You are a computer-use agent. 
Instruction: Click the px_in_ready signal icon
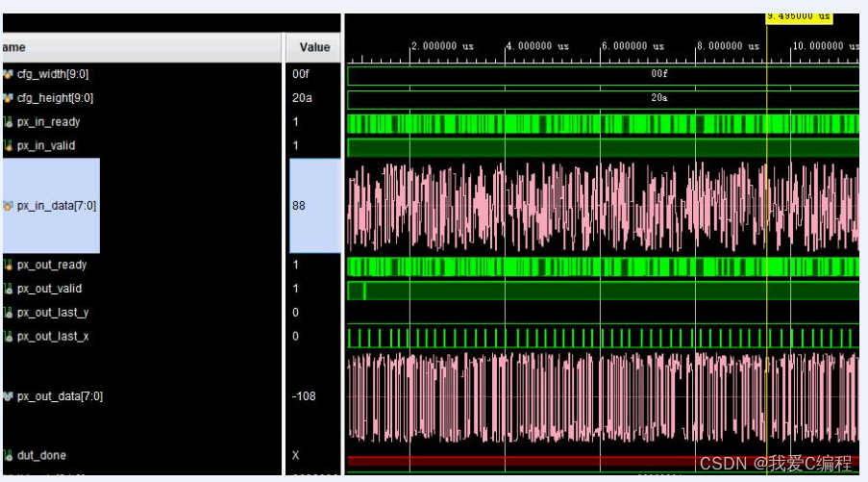[x=8, y=122]
